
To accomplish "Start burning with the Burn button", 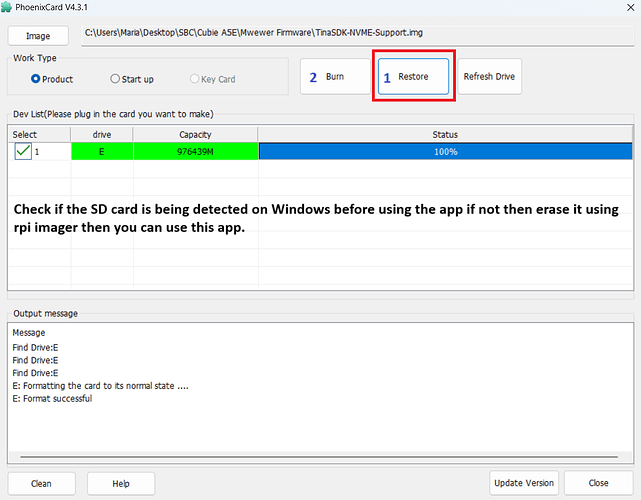I will [335, 76].
